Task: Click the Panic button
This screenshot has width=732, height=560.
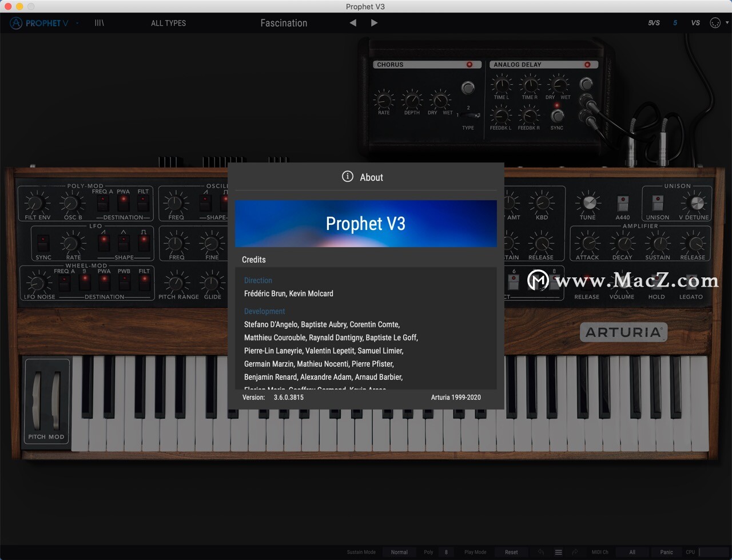Action: point(667,552)
